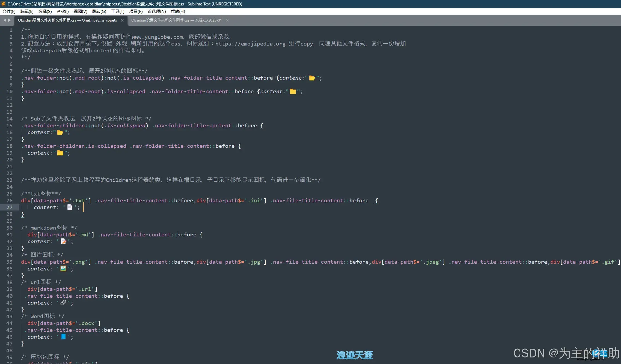Image resolution: width=621 pixels, height=364 pixels.
Task: Close the OneDrive snippets css tab
Action: pyautogui.click(x=122, y=20)
